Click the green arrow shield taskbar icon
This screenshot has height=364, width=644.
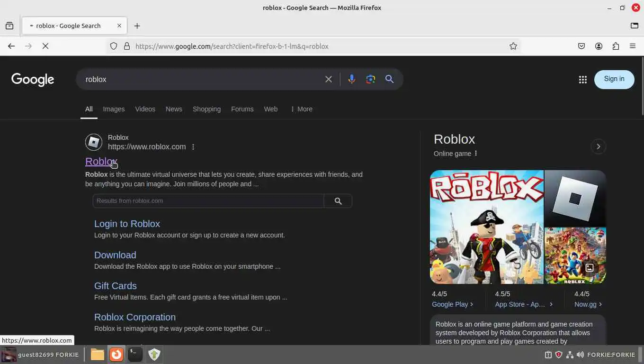tap(154, 354)
